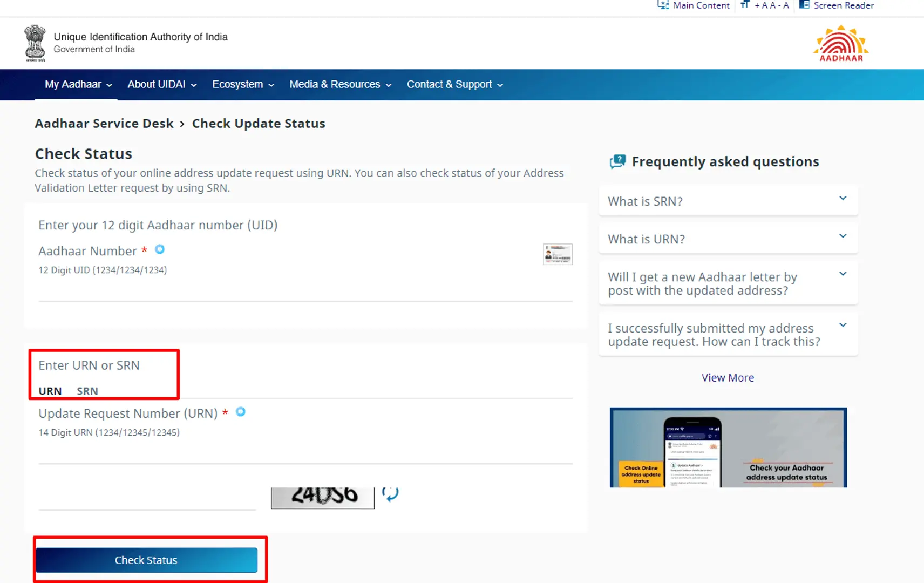
Task: Click the Aadhaar Number info tooltip icon
Action: point(160,249)
